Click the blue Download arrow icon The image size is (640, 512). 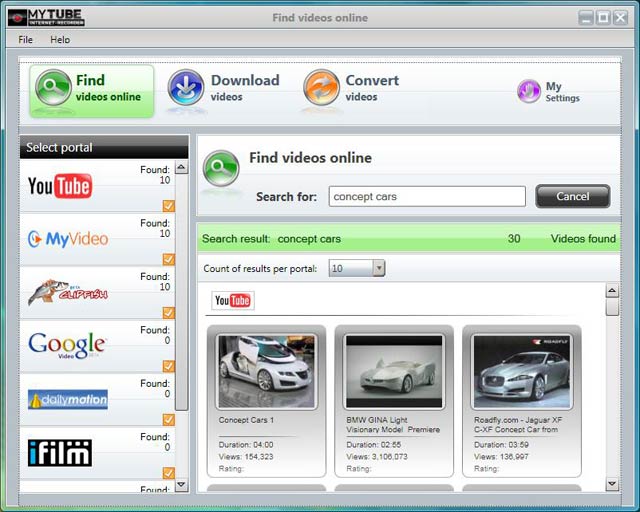point(186,87)
